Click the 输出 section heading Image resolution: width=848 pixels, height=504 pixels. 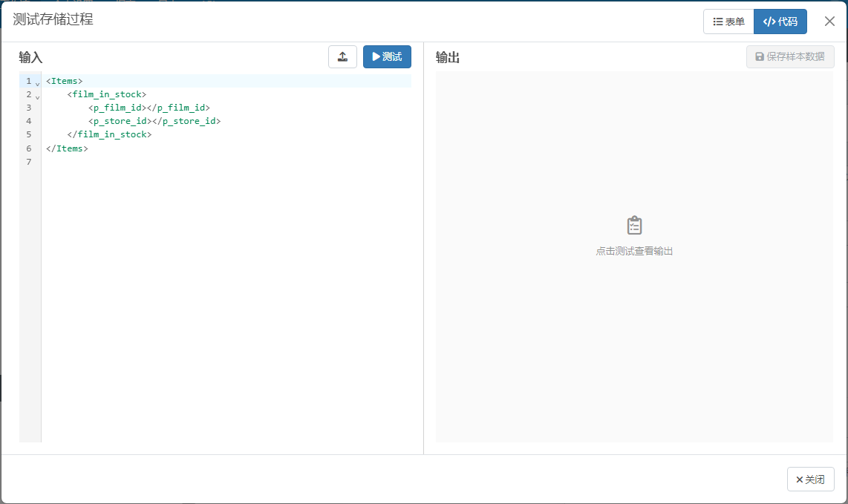pyautogui.click(x=447, y=57)
